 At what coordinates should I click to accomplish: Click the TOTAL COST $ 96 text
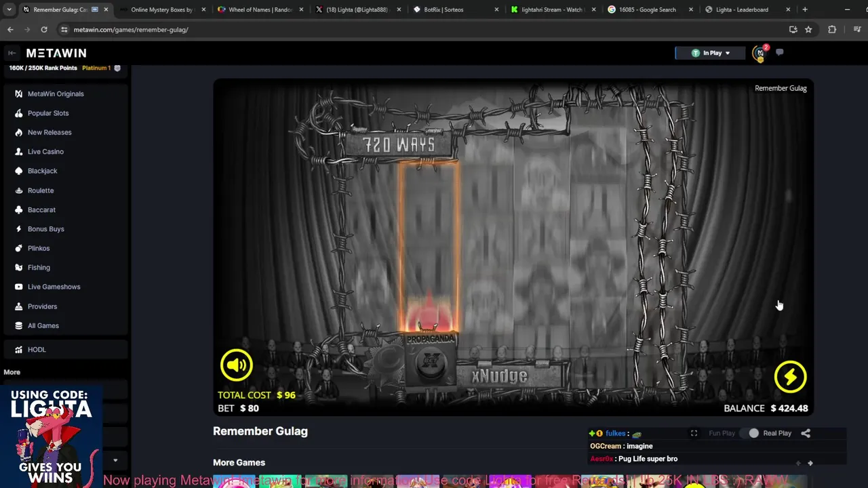click(x=256, y=395)
